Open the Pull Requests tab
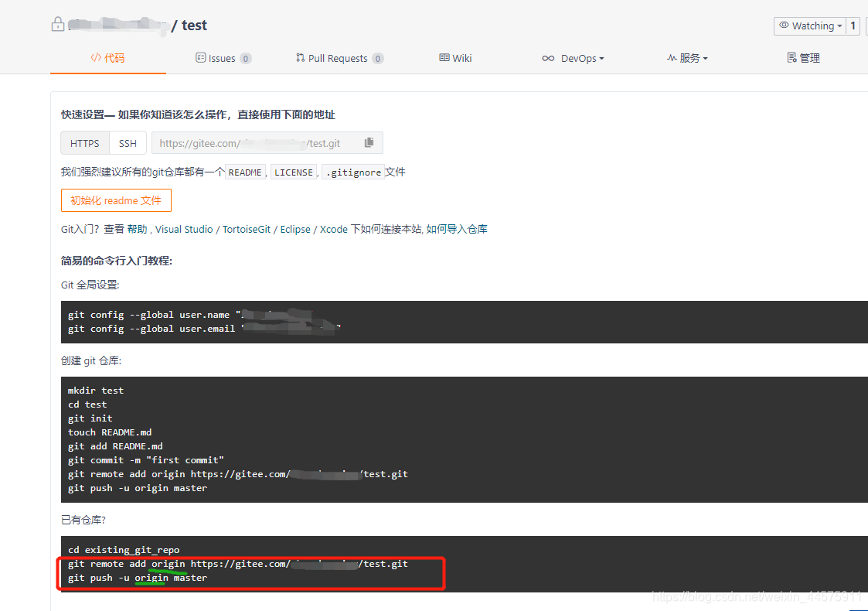Image resolution: width=868 pixels, height=611 pixels. pyautogui.click(x=339, y=58)
